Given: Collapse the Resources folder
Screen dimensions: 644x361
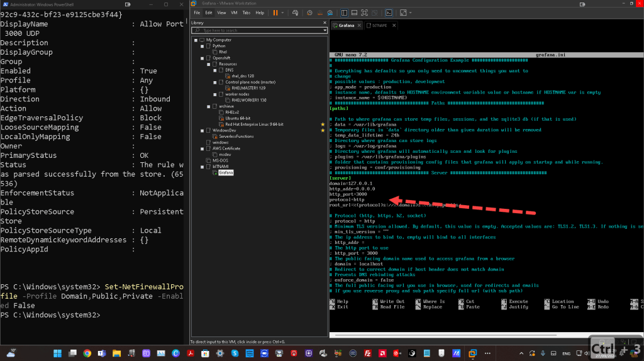Looking at the screenshot, I should tap(209, 65).
